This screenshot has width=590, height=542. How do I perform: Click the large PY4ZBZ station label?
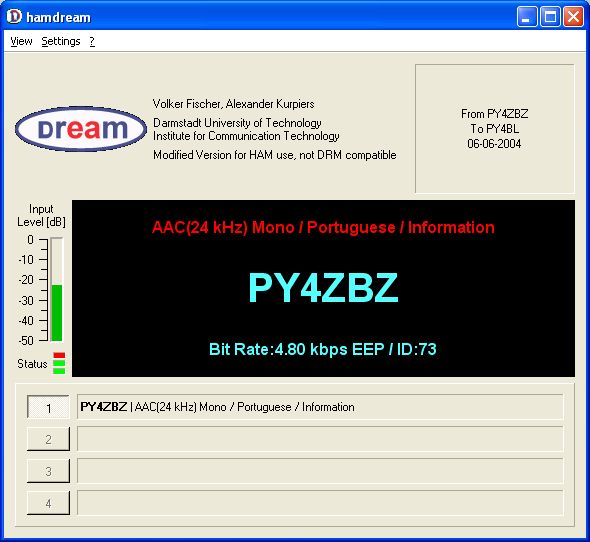pyautogui.click(x=323, y=288)
